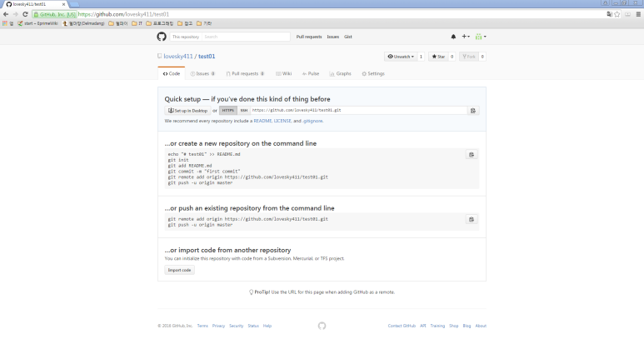Image resolution: width=644 pixels, height=349 pixels.
Task: Reload the page with refresh icon
Action: click(25, 14)
